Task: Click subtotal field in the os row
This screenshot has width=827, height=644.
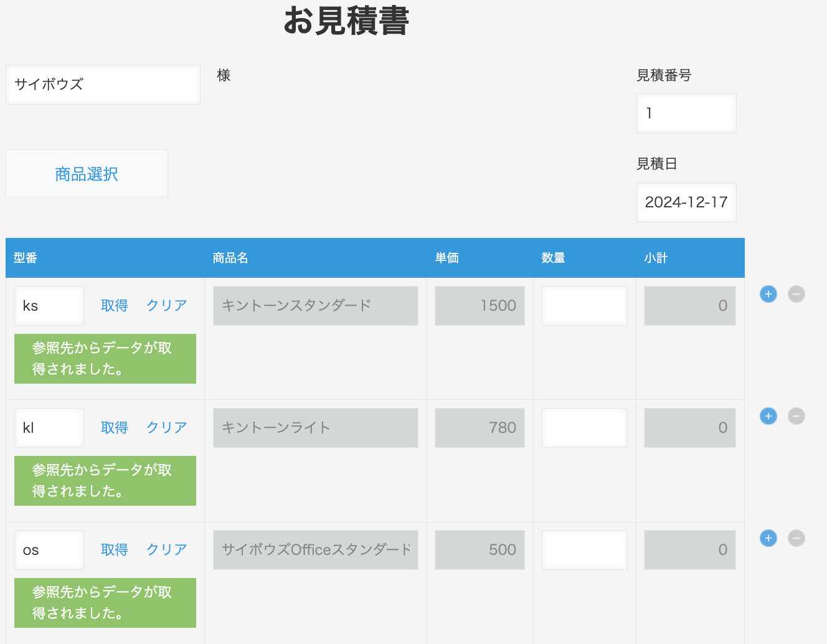Action: 690,550
